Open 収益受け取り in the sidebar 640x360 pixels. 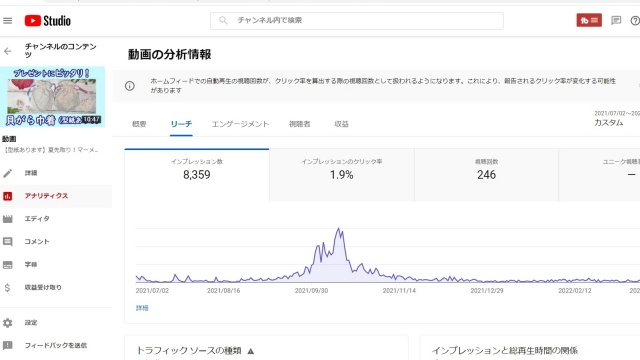coord(43,287)
